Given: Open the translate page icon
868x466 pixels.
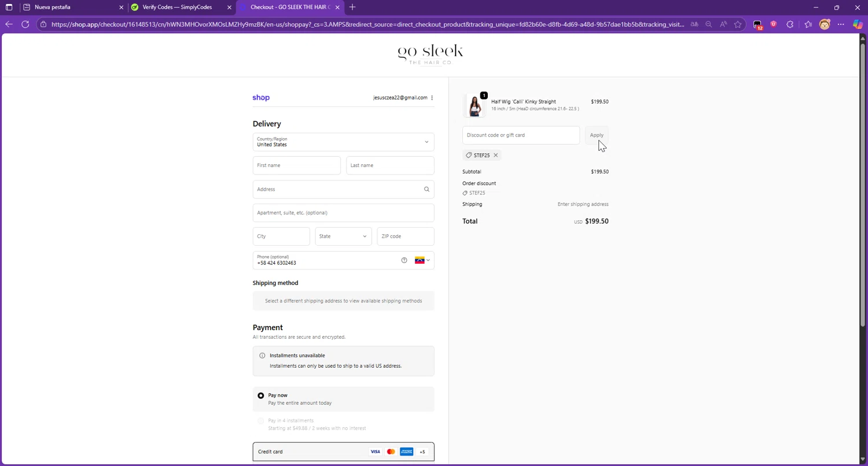Looking at the screenshot, I should tap(694, 24).
